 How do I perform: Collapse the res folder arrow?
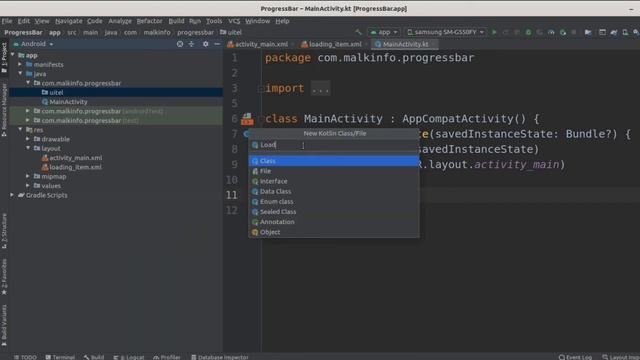(20, 129)
